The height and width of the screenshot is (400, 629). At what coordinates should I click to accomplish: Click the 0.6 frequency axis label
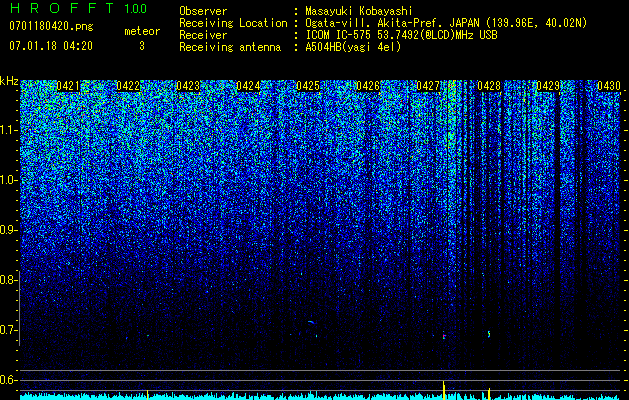click(x=9, y=380)
